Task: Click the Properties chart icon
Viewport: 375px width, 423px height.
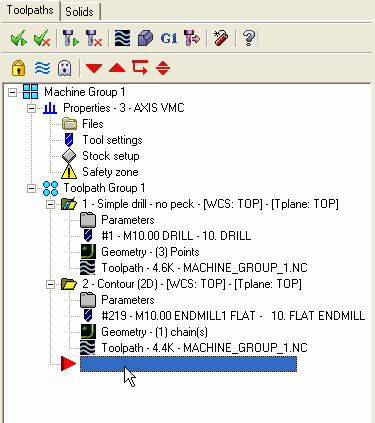Action: [50, 108]
